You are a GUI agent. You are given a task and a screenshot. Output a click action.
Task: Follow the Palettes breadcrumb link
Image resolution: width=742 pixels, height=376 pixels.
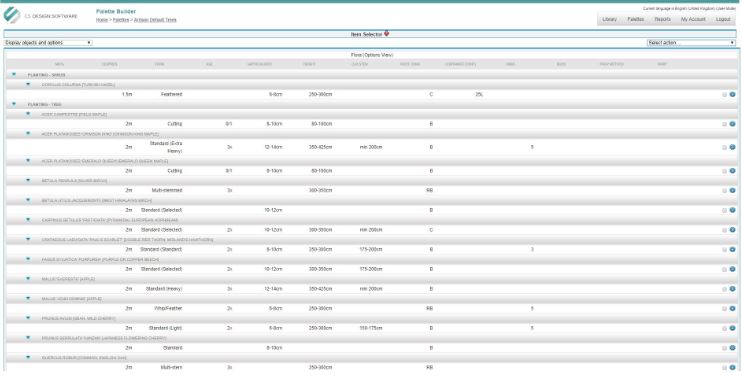pyautogui.click(x=121, y=20)
